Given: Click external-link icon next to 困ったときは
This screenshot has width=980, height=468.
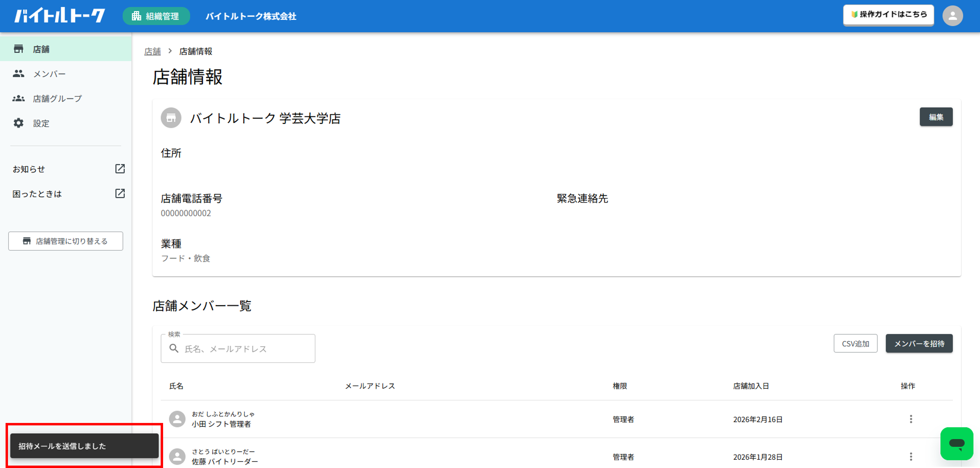Looking at the screenshot, I should click(x=120, y=193).
